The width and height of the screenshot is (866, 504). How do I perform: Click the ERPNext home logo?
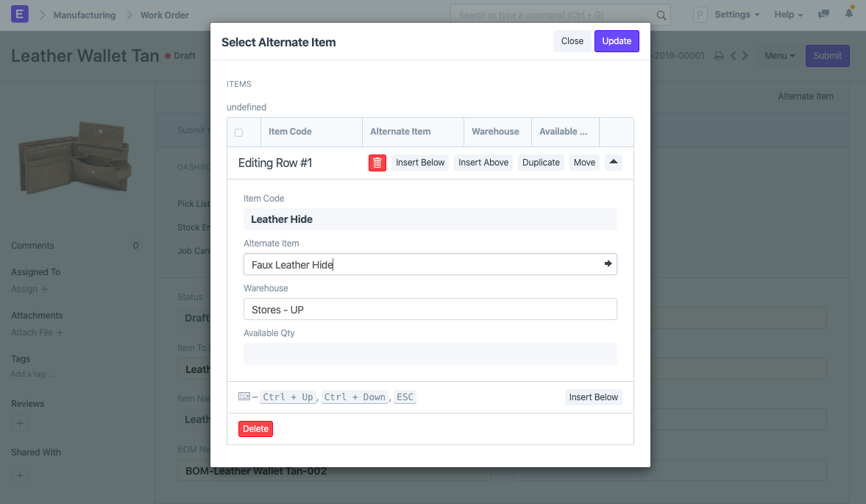click(20, 15)
